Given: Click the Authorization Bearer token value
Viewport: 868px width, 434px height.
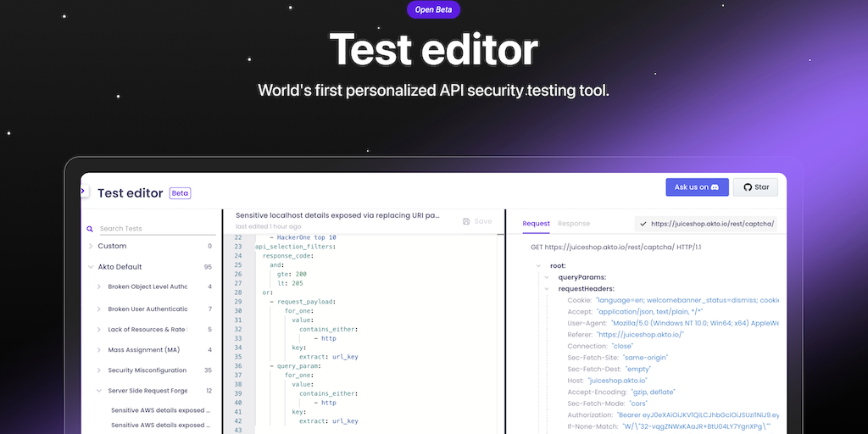Looking at the screenshot, I should pos(698,415).
